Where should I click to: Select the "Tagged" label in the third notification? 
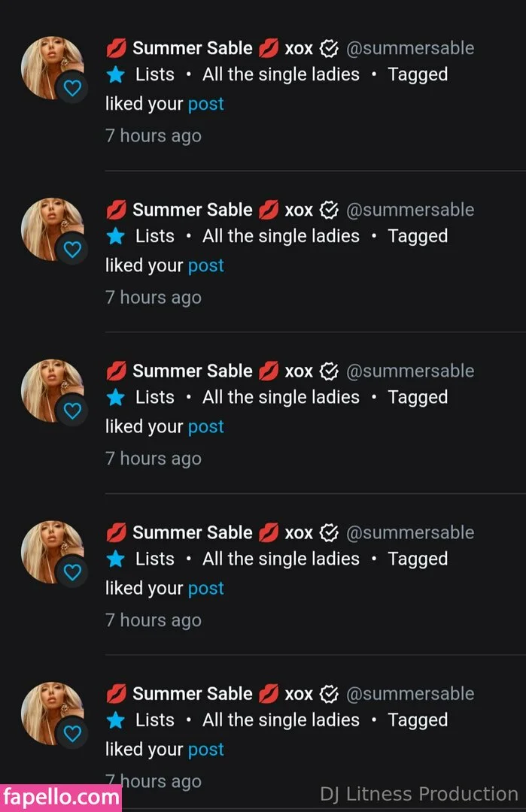point(418,397)
